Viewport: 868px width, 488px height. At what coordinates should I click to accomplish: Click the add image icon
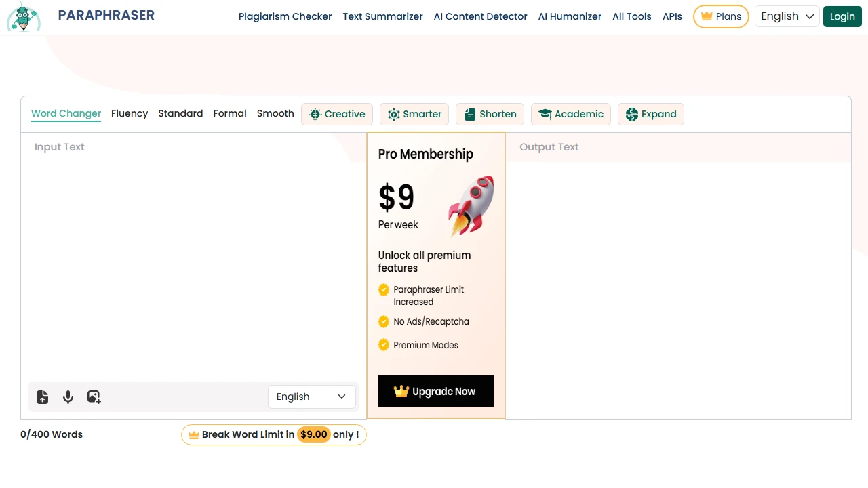pos(94,397)
